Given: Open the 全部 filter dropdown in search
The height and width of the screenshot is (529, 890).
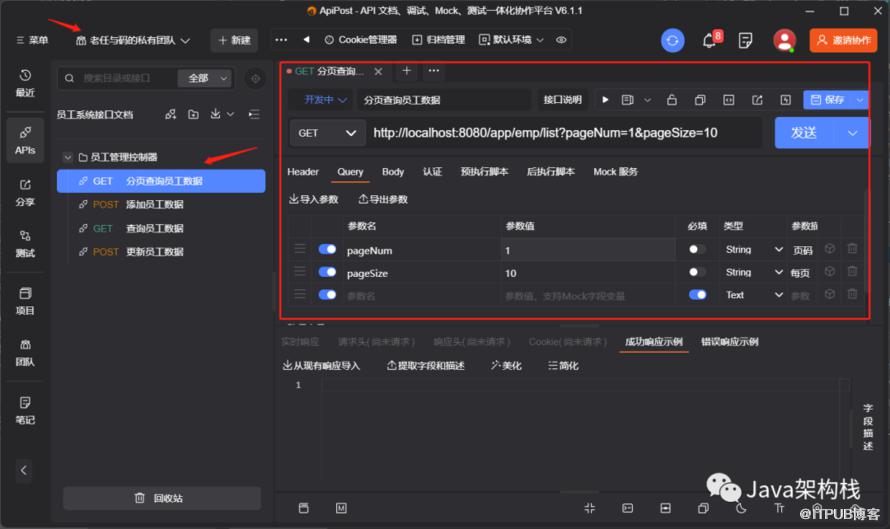Looking at the screenshot, I should coord(205,78).
